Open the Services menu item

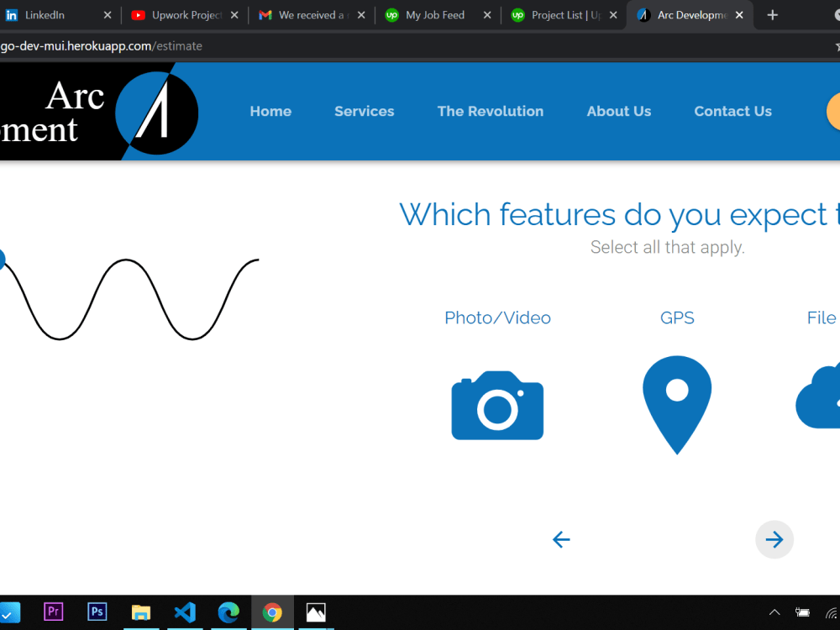(x=365, y=111)
